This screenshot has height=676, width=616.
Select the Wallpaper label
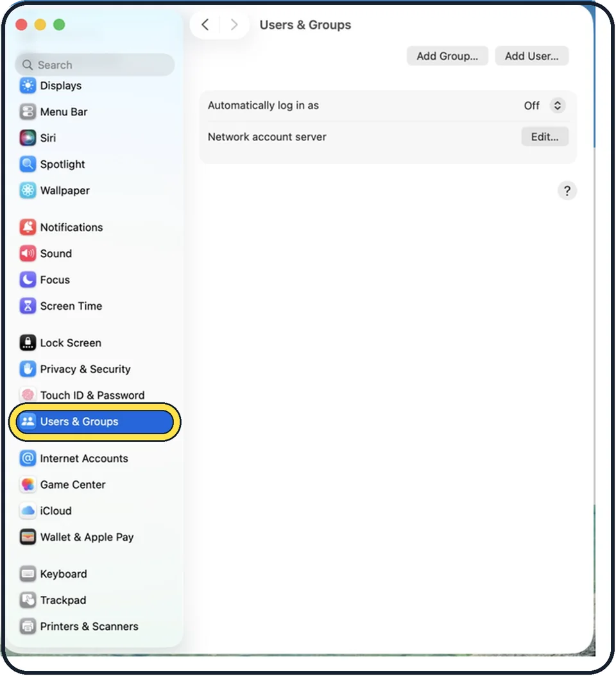(x=65, y=190)
